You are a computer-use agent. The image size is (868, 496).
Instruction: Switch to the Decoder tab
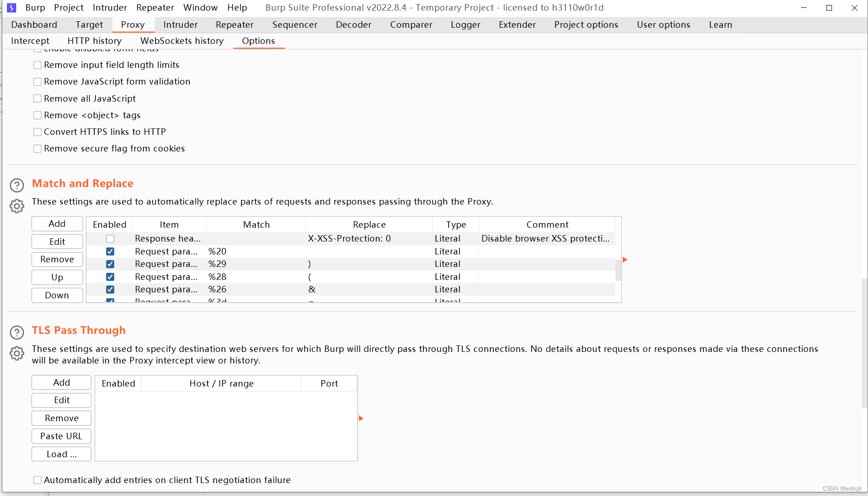coord(353,25)
